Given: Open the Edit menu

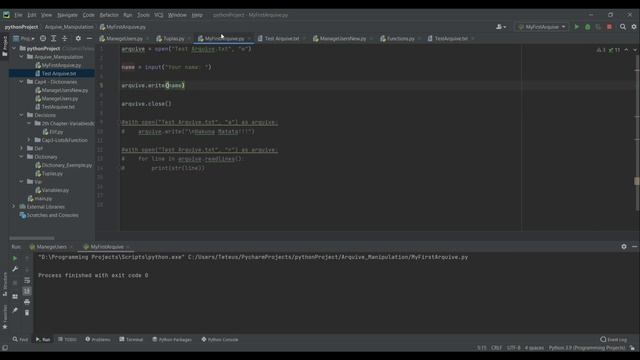Looking at the screenshot, I should (x=32, y=15).
